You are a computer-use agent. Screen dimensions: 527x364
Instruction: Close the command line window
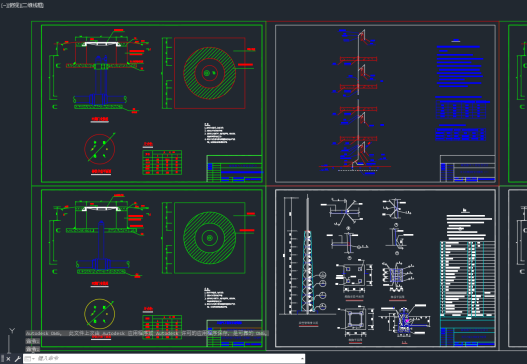point(8,359)
